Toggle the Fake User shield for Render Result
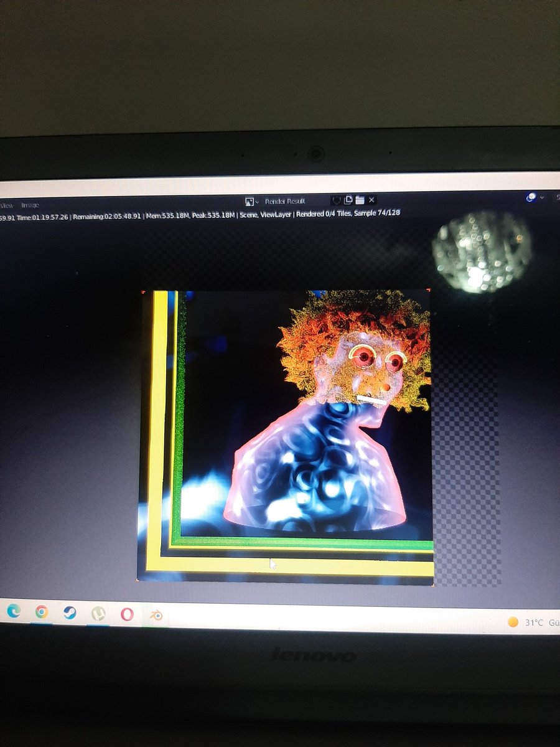 click(336, 200)
